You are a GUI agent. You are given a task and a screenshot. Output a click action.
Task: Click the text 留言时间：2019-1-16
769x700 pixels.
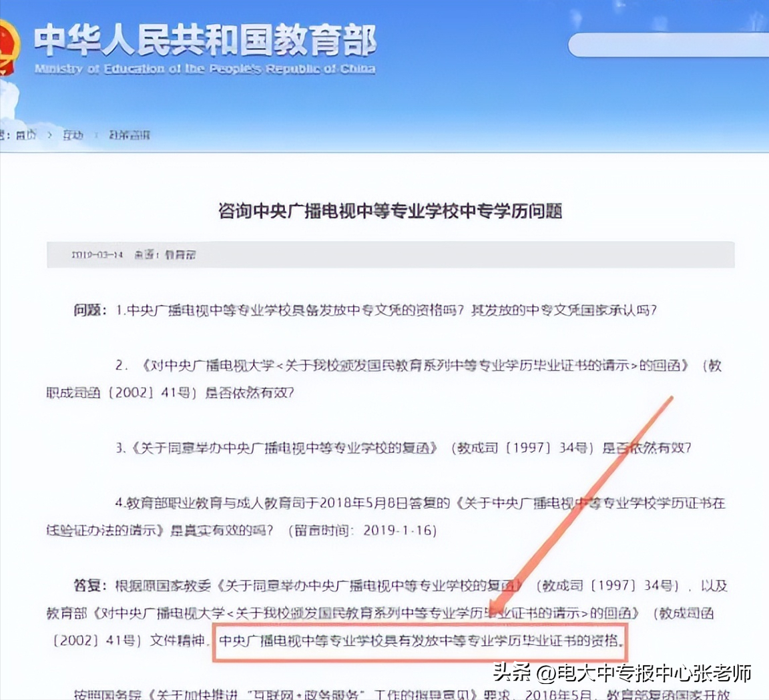(363, 531)
